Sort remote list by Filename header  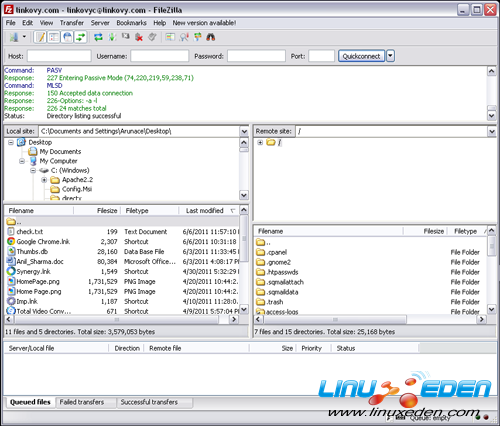pos(329,231)
